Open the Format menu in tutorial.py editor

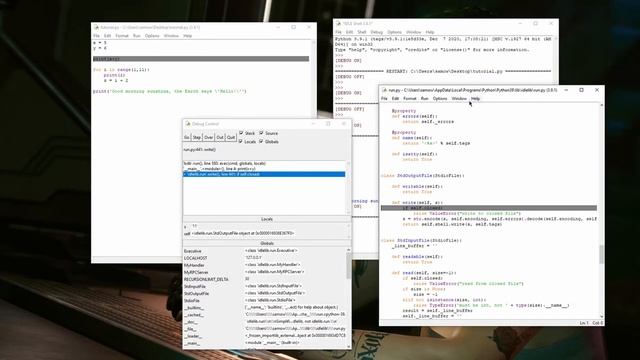tap(122, 36)
